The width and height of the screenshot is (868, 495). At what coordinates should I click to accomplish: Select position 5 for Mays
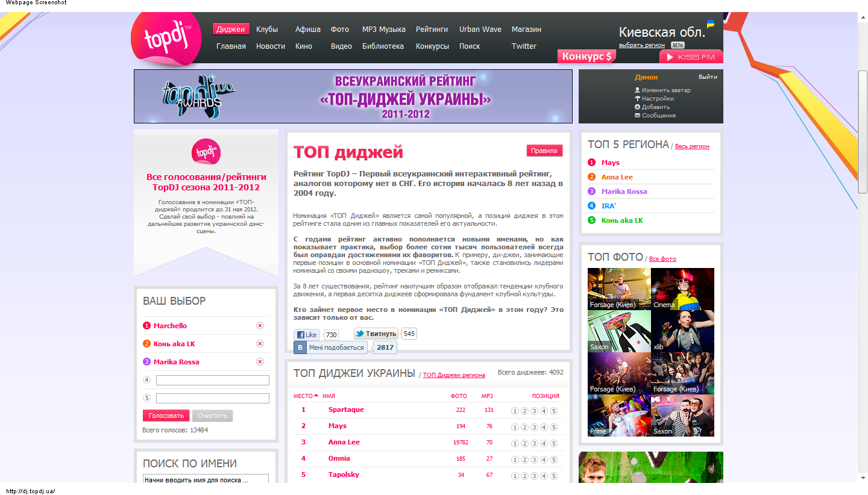tap(553, 428)
